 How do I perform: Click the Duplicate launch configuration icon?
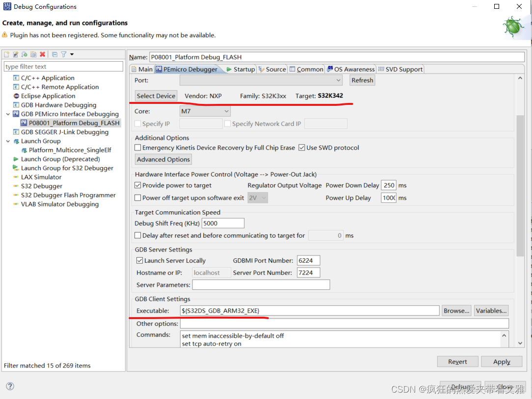coord(33,54)
